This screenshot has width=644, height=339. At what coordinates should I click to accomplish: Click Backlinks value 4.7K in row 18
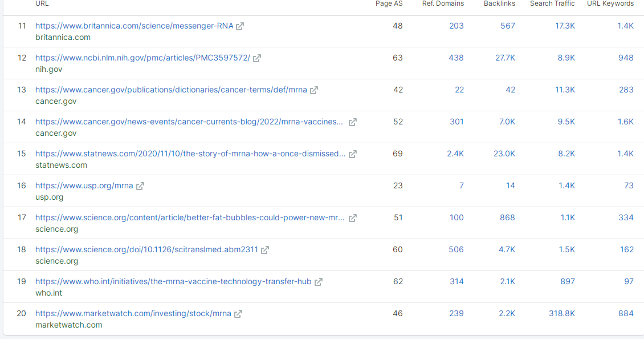point(507,250)
